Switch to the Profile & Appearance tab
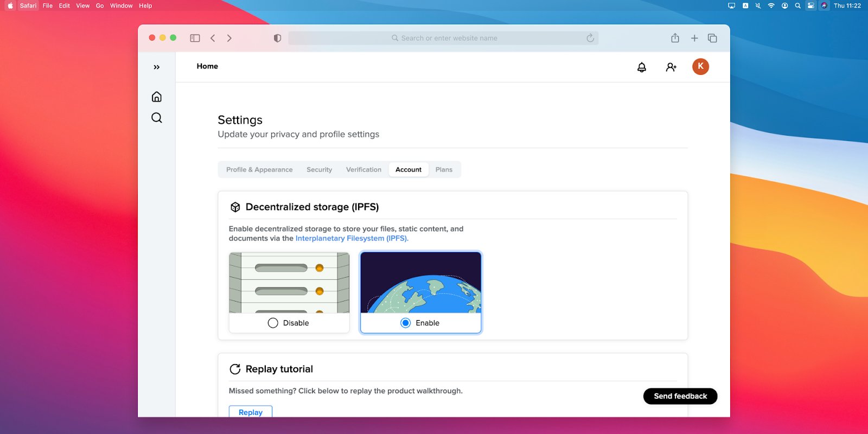868x434 pixels. click(259, 170)
